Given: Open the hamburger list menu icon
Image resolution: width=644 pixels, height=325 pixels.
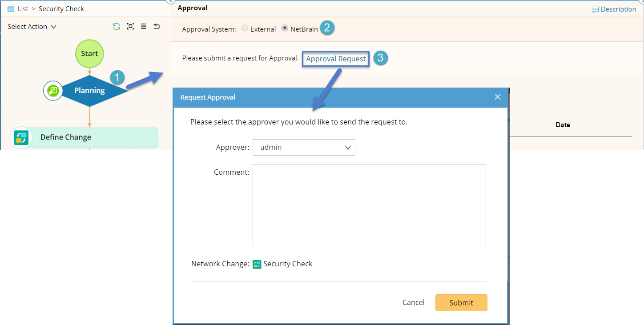Looking at the screenshot, I should pyautogui.click(x=144, y=27).
